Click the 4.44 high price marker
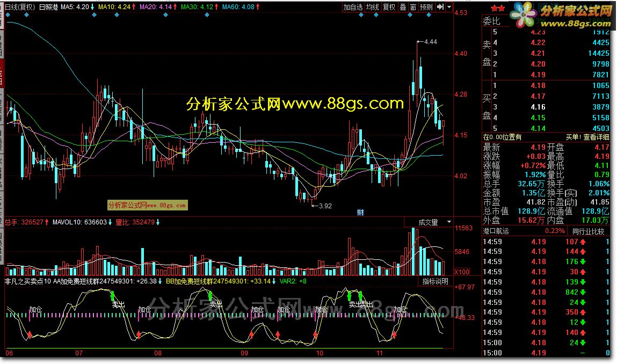 (x=427, y=42)
